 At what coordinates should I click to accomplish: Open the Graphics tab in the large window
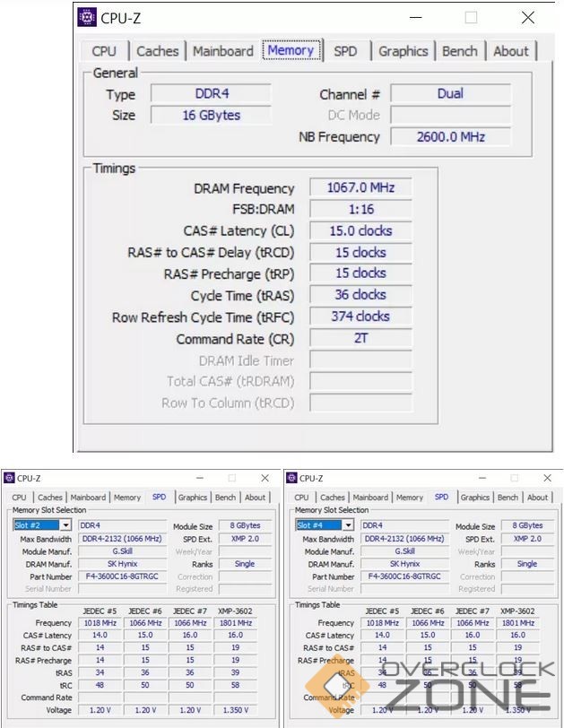403,51
